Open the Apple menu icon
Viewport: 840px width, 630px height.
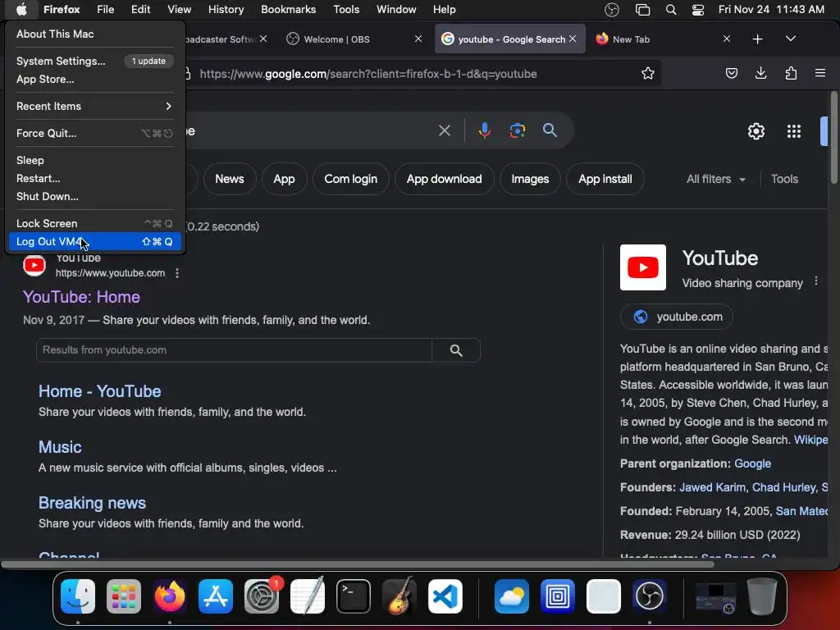click(21, 9)
